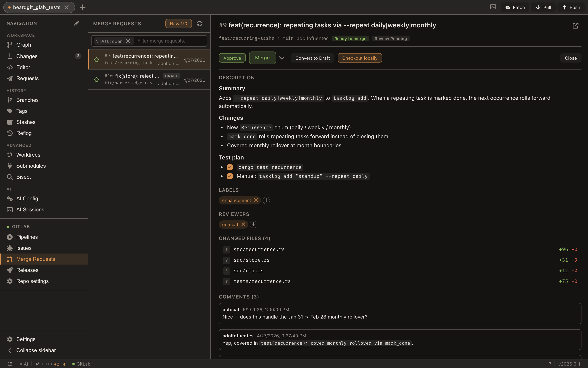Image resolution: width=588 pixels, height=368 pixels.
Task: Open GitLab Pipelines
Action: [x=44, y=237]
